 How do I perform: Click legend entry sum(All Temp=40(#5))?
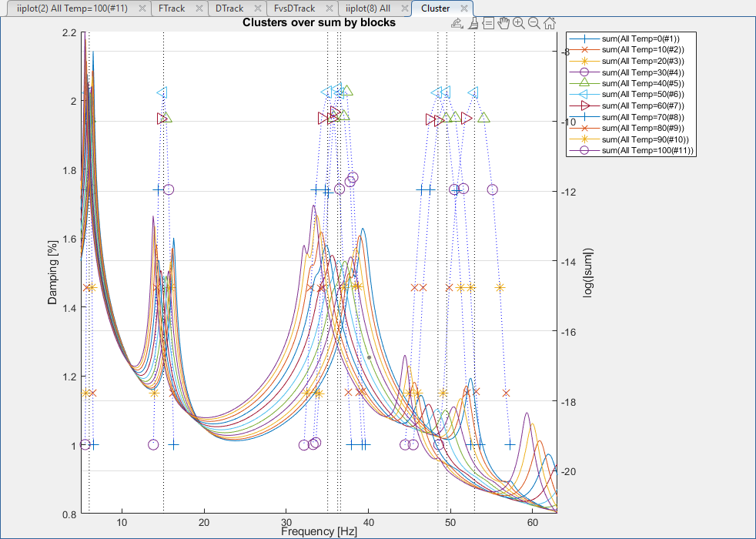point(644,82)
